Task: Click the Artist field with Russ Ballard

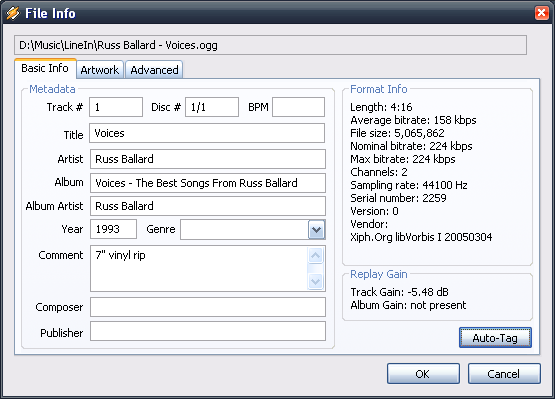Action: tap(208, 159)
